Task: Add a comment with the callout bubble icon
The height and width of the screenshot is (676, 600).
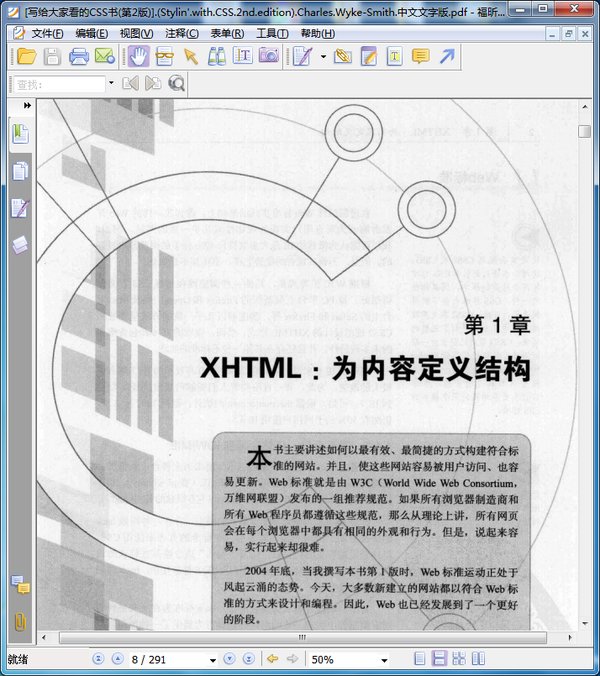Action: point(421,56)
